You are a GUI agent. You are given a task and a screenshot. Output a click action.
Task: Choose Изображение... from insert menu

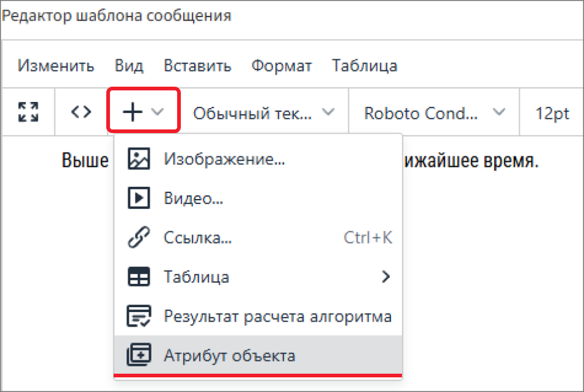(258, 159)
